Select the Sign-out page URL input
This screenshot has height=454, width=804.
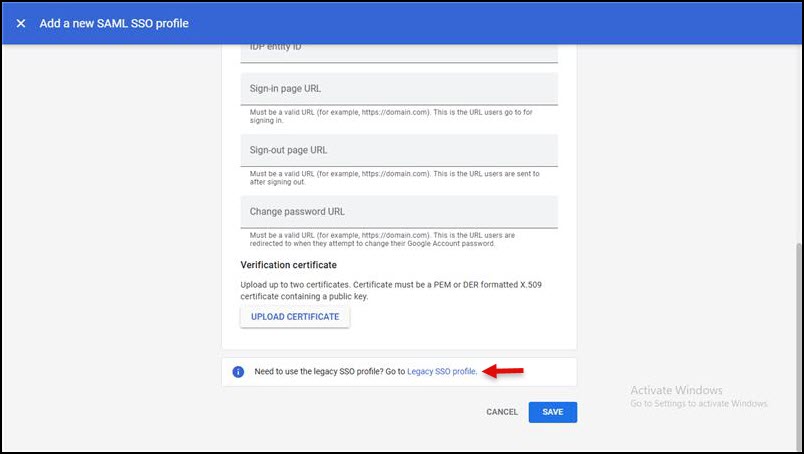pos(398,150)
